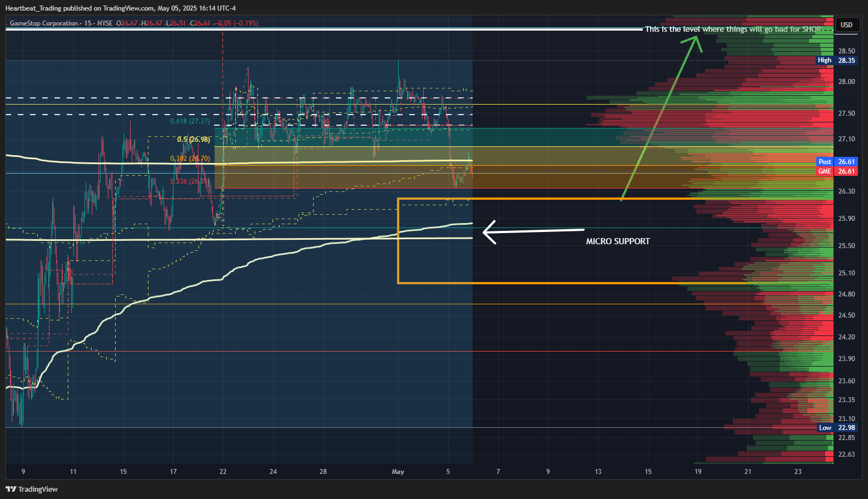
Task: Click the 24.50 price axis label
Action: (846, 315)
